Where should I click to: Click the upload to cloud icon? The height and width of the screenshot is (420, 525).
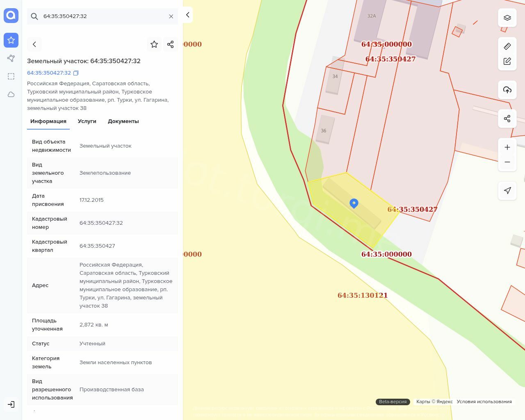tap(507, 90)
